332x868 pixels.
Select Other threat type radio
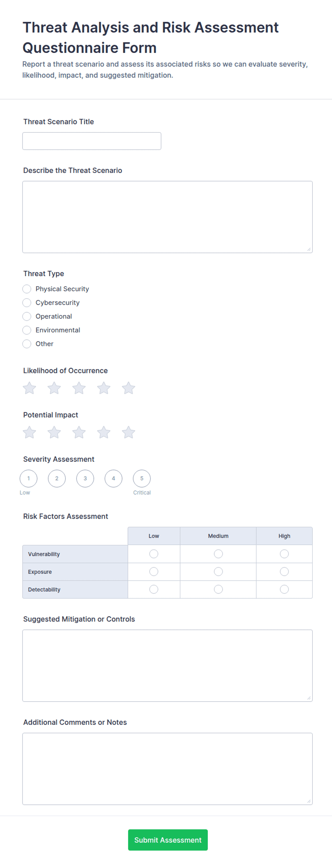click(x=27, y=344)
